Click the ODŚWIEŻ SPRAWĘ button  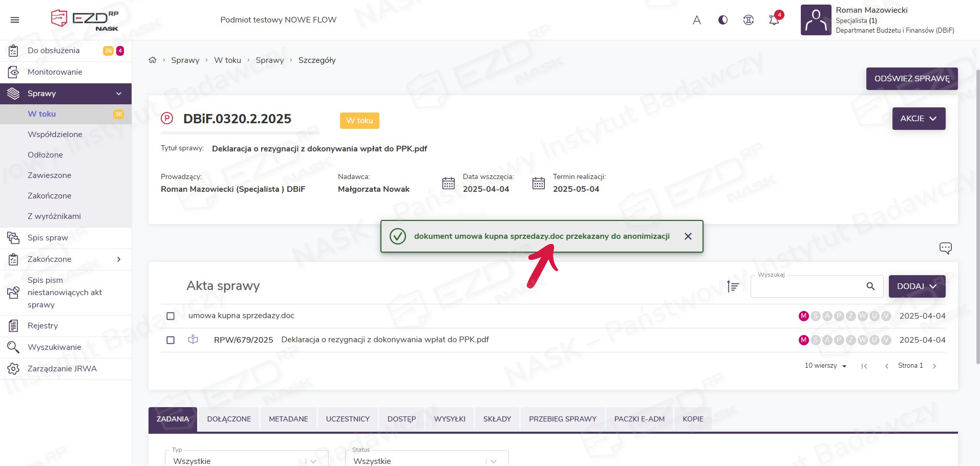[x=911, y=79]
